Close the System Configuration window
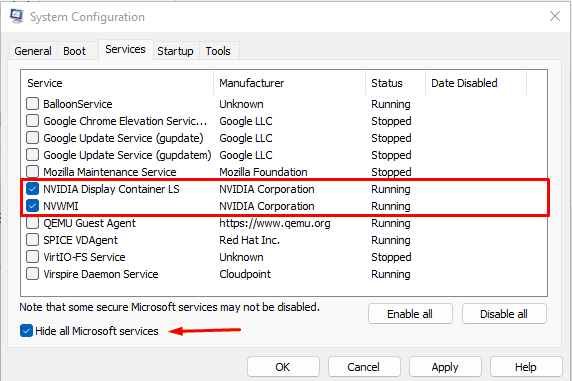The image size is (572, 381). pos(555,16)
